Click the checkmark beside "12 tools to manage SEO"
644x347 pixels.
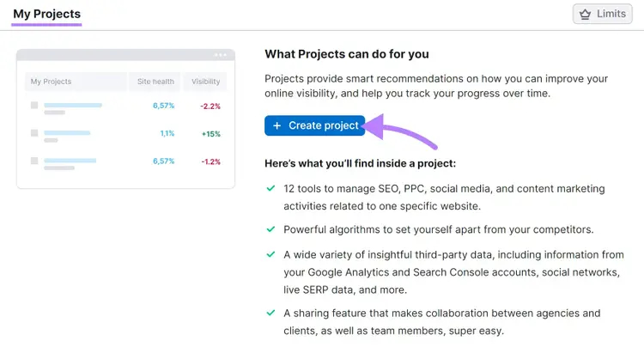click(x=270, y=188)
